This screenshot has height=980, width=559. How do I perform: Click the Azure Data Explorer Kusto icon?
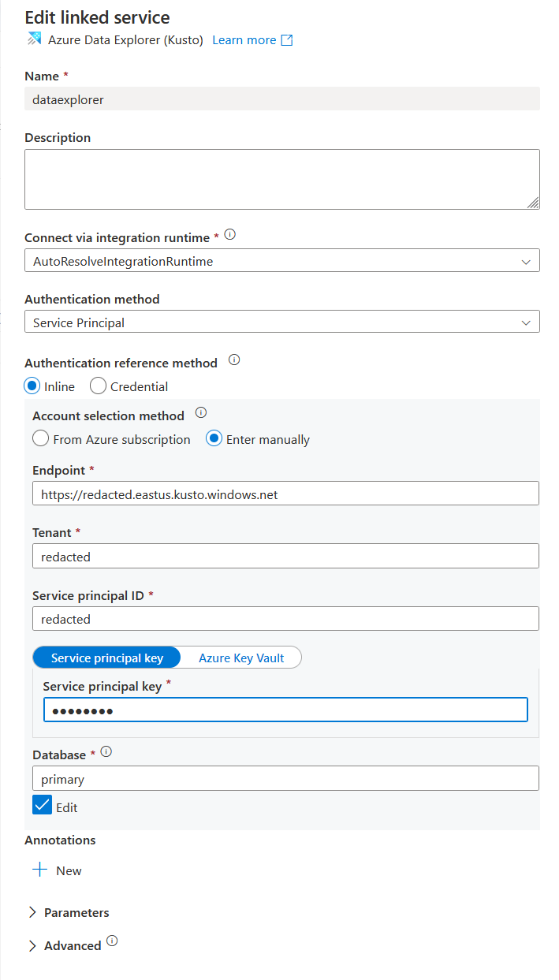click(34, 39)
